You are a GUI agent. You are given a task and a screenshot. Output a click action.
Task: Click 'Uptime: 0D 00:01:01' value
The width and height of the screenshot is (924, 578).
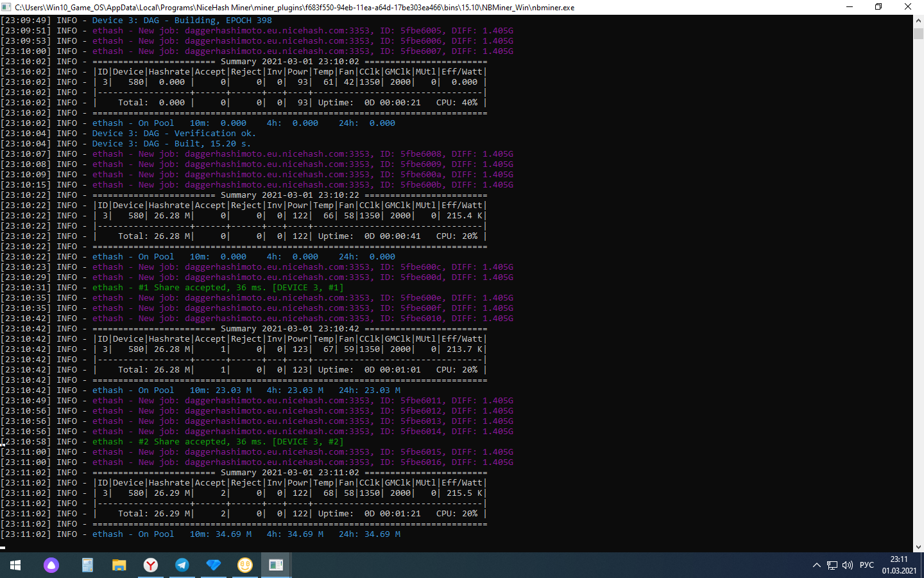(370, 370)
